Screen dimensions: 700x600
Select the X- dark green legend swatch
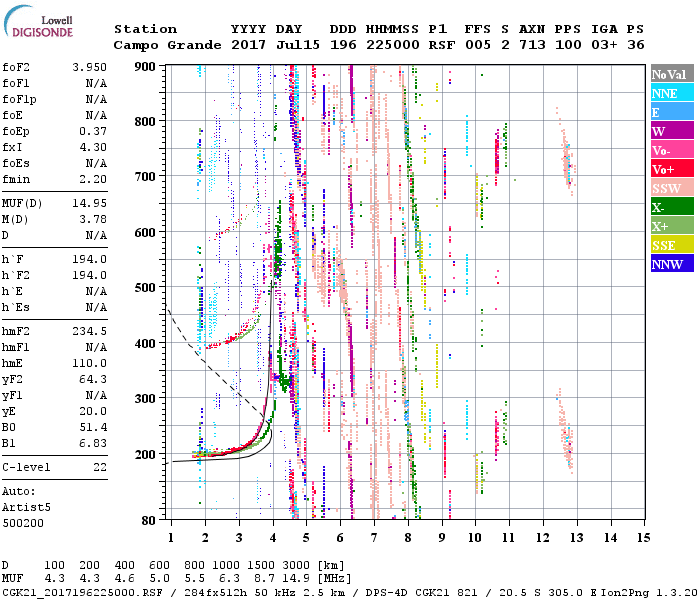pos(671,207)
